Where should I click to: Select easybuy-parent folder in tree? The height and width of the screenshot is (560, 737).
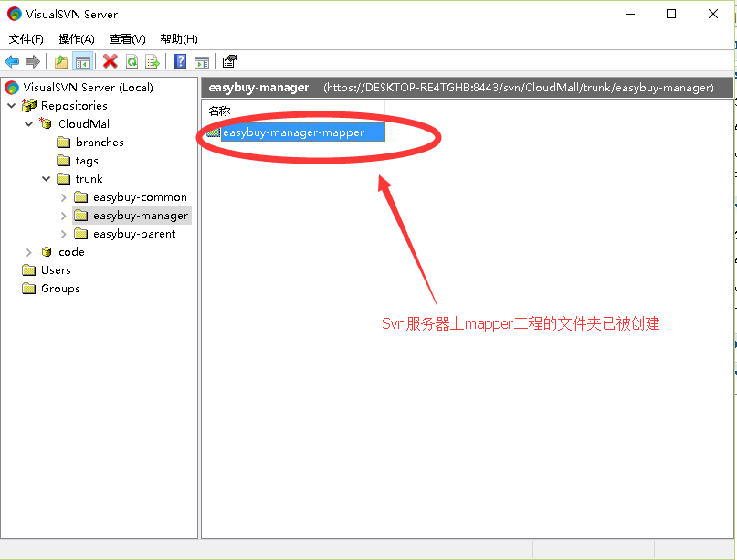(134, 234)
